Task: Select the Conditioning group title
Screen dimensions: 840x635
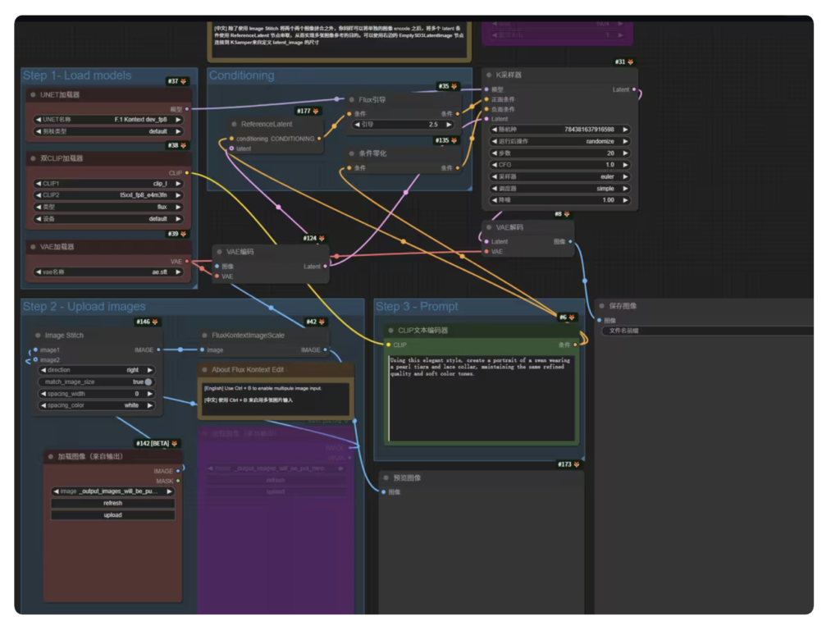Action: (242, 75)
